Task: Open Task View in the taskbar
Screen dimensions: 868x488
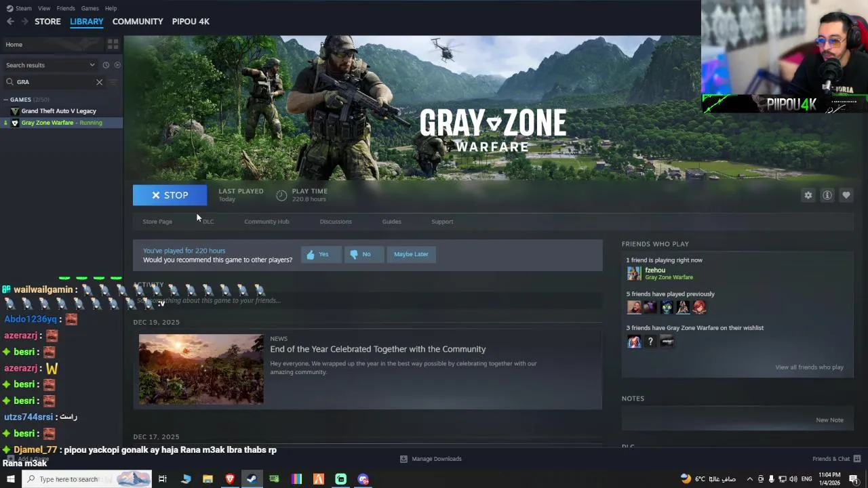Action: (163, 479)
